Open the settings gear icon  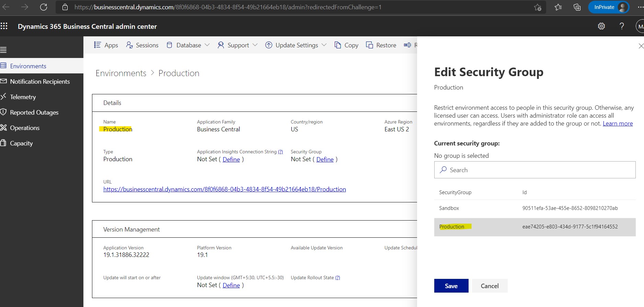(601, 26)
